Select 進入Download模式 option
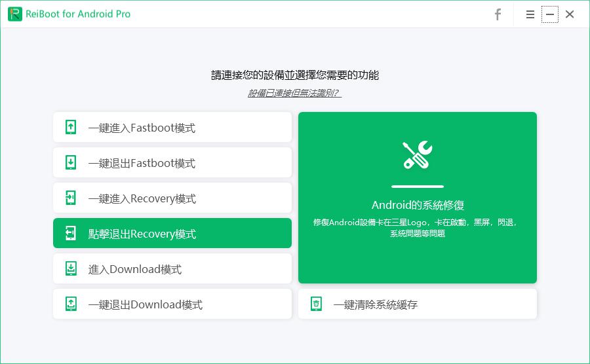The width and height of the screenshot is (590, 364). (x=172, y=269)
